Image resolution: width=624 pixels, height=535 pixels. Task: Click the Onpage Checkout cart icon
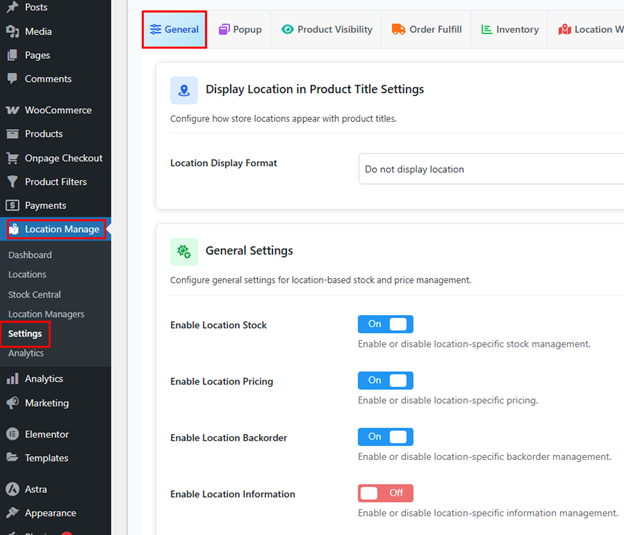pyautogui.click(x=13, y=158)
